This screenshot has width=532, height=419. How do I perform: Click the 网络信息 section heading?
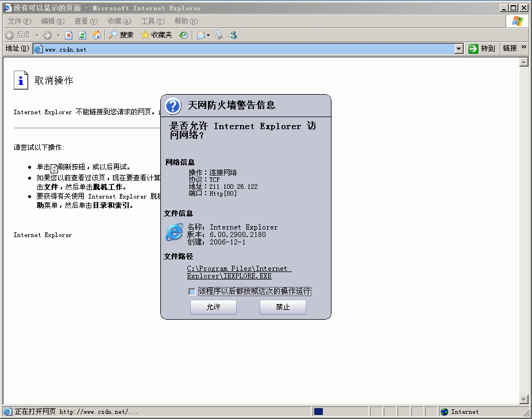pos(180,162)
